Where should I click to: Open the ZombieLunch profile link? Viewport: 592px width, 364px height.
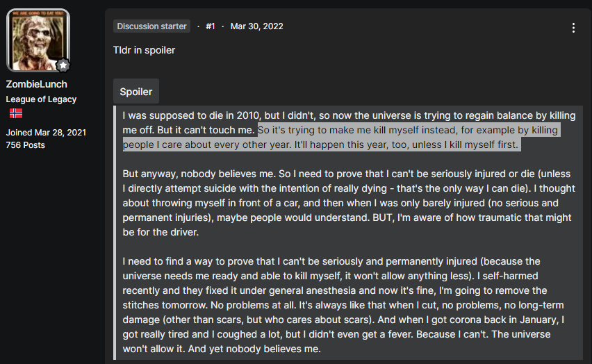coord(37,84)
